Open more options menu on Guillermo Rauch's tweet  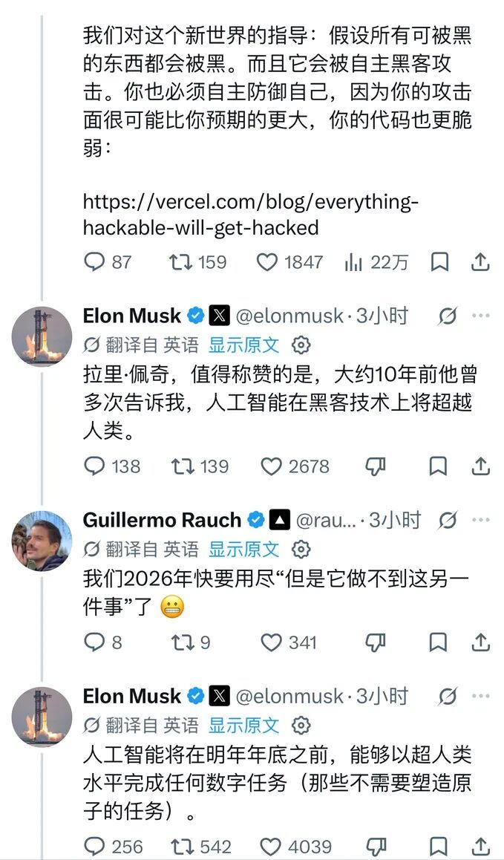click(x=480, y=519)
